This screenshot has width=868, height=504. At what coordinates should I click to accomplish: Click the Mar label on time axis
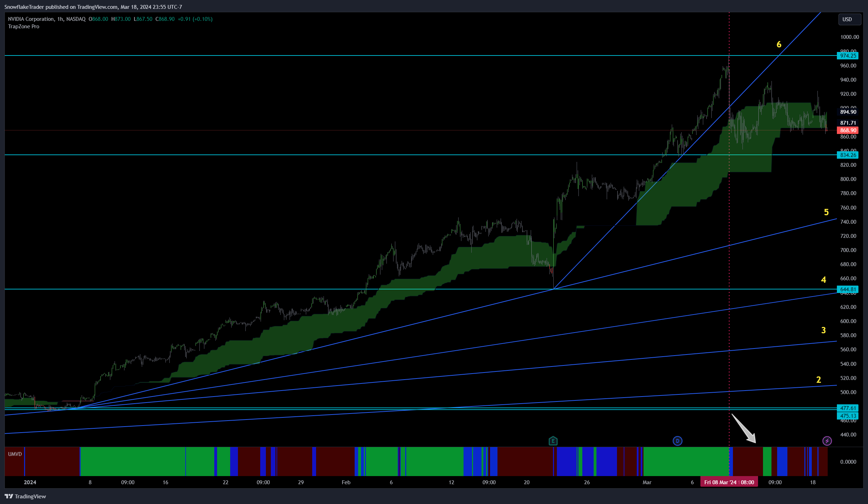tap(647, 482)
